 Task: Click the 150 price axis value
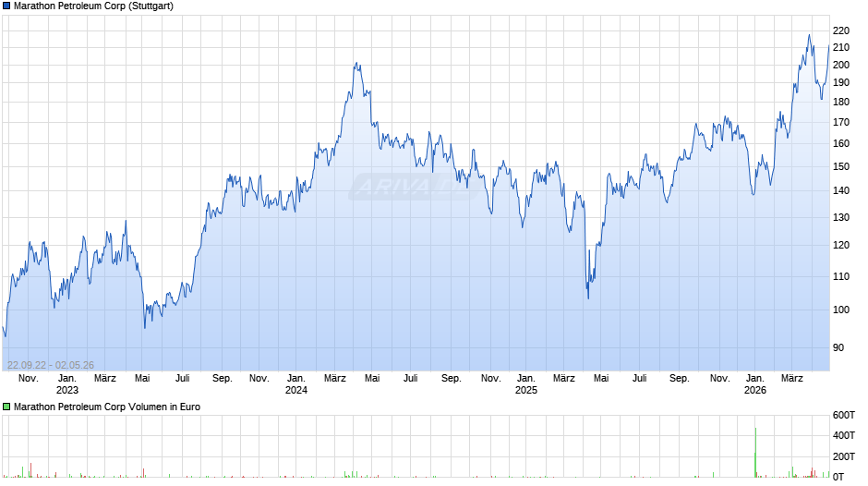[841, 167]
